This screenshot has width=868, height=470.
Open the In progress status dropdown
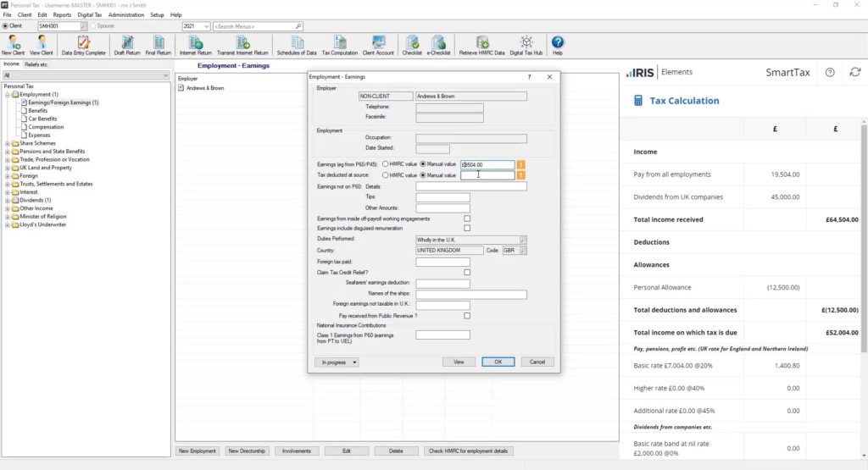[336, 362]
